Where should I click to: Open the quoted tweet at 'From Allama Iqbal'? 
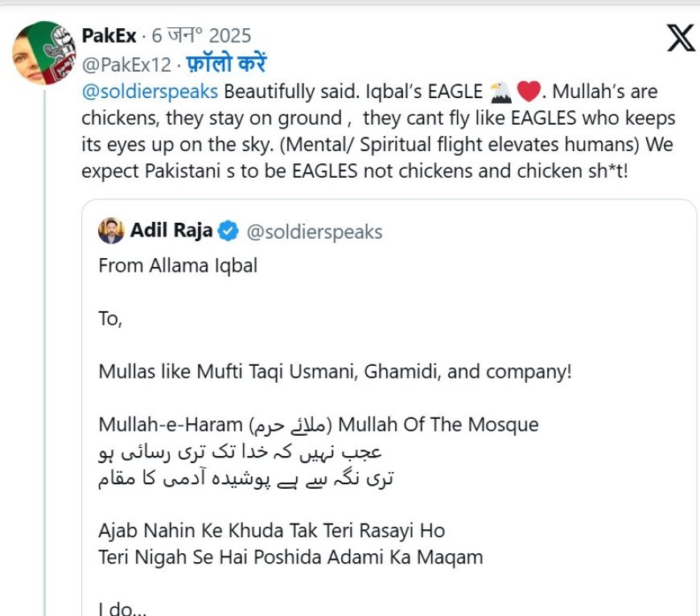(x=178, y=265)
